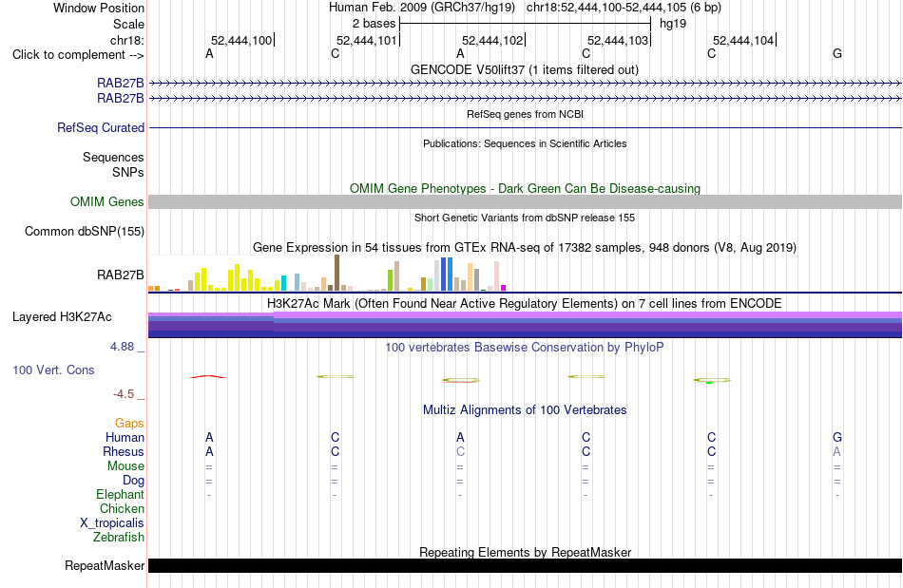
Task: Click the hg19 text beside the scale bar
Action: click(673, 24)
